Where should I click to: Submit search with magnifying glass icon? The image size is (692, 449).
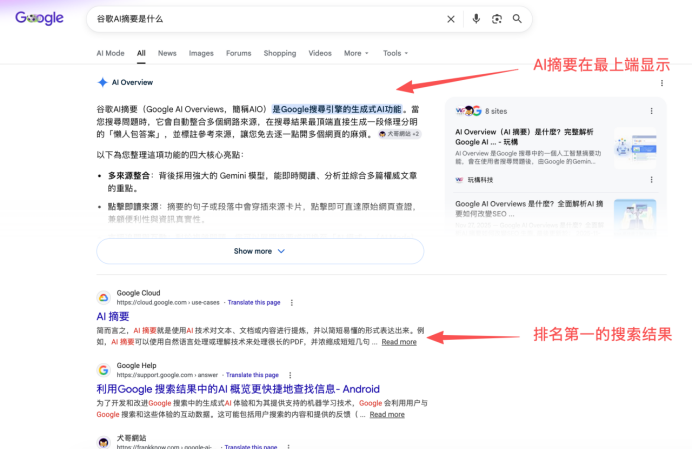pos(517,19)
